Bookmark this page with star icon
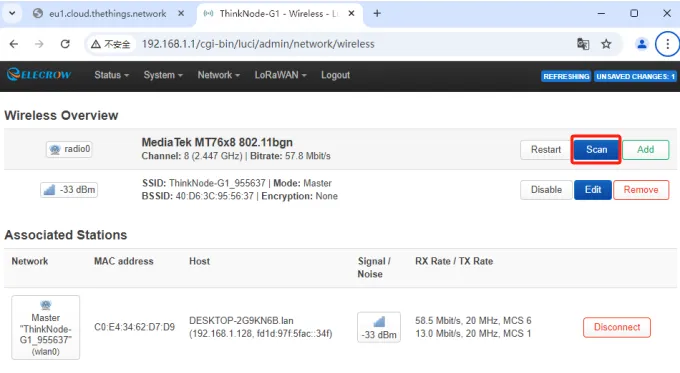This screenshot has width=680, height=373. (606, 44)
